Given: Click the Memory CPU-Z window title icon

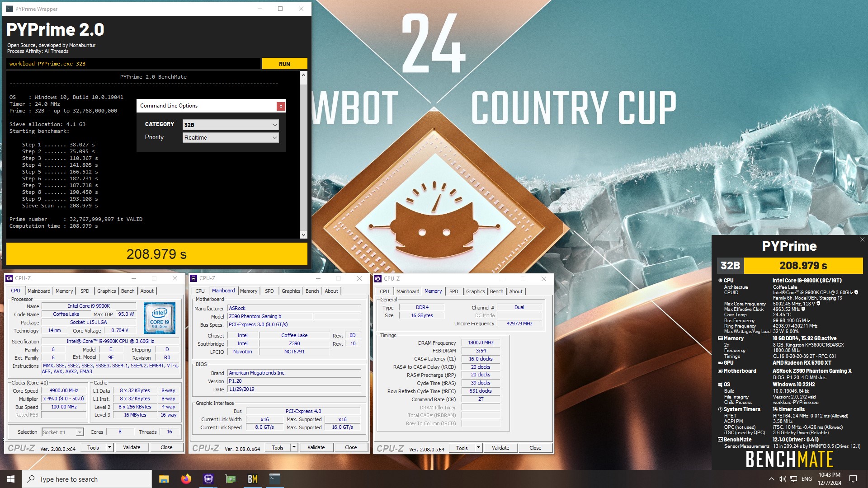Looking at the screenshot, I should pyautogui.click(x=378, y=279).
